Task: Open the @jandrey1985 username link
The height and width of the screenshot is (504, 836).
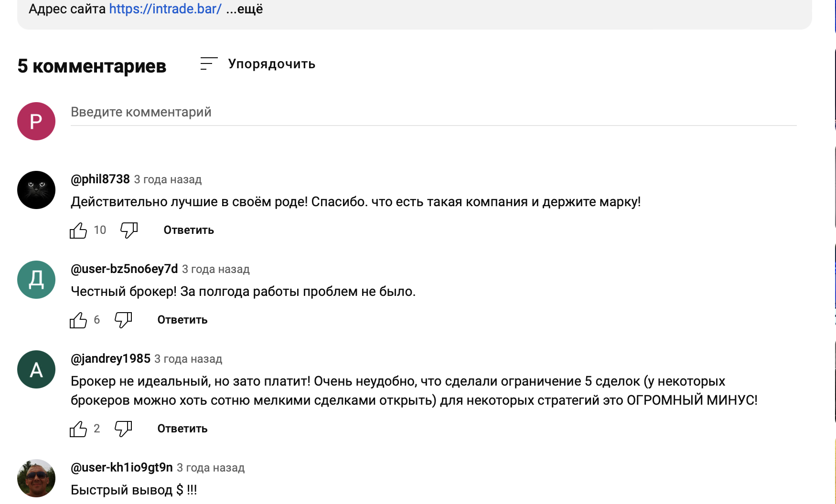Action: click(x=110, y=358)
